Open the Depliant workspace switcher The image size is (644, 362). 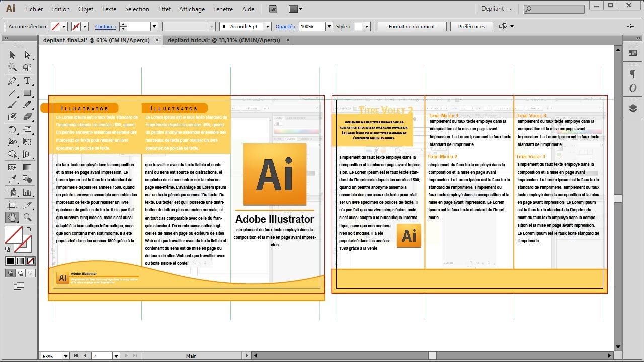[497, 9]
